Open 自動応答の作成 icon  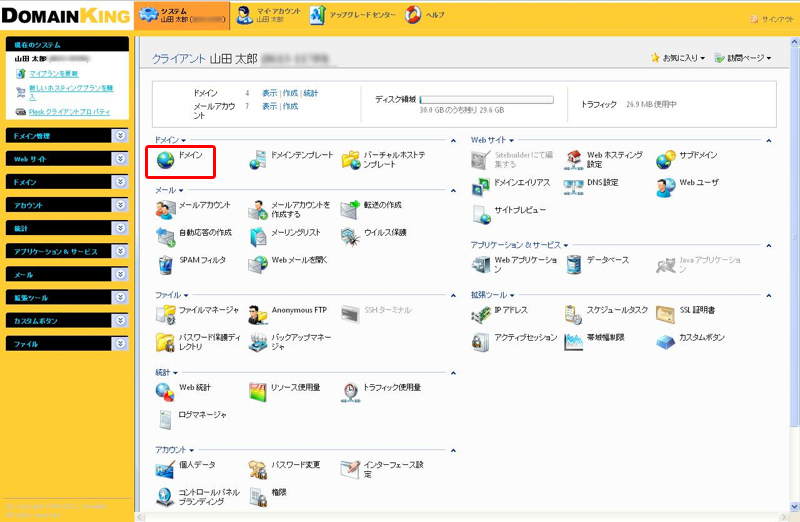coord(165,237)
